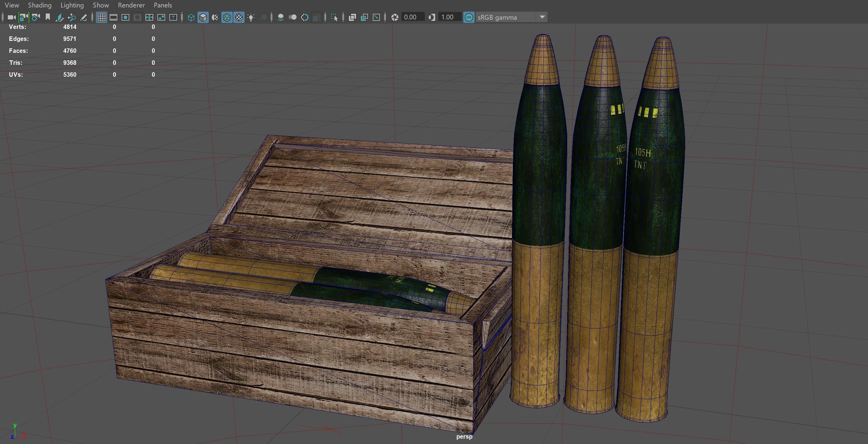
Task: Click the 'Edges:' count 9571
Action: click(x=70, y=39)
